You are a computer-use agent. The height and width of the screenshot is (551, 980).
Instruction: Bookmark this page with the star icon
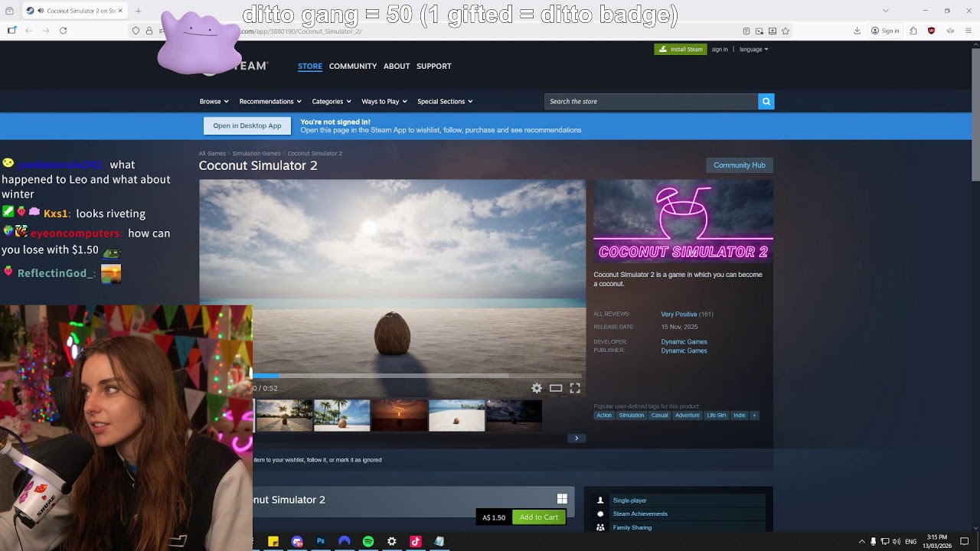coord(786,31)
